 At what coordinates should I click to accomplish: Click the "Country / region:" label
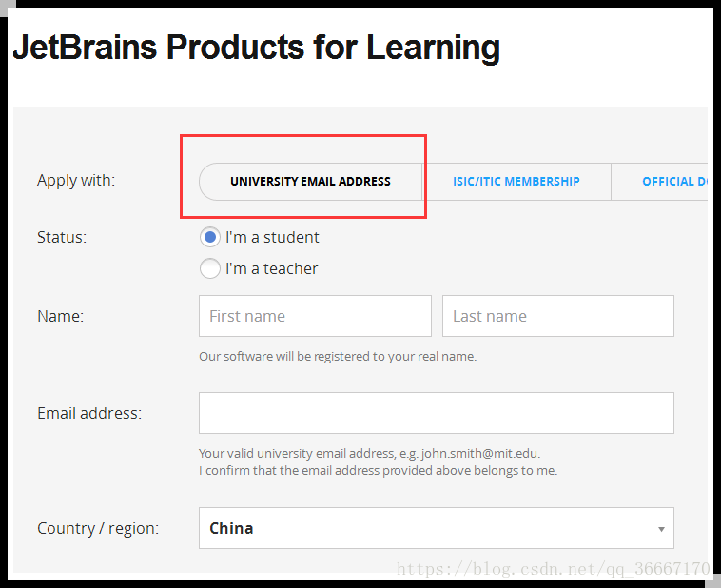[98, 528]
